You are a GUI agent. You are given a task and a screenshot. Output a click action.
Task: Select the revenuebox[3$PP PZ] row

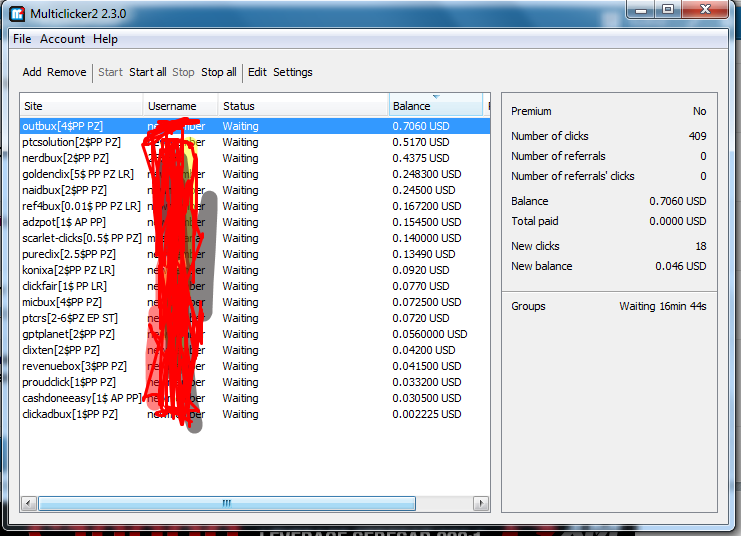[x=255, y=366]
